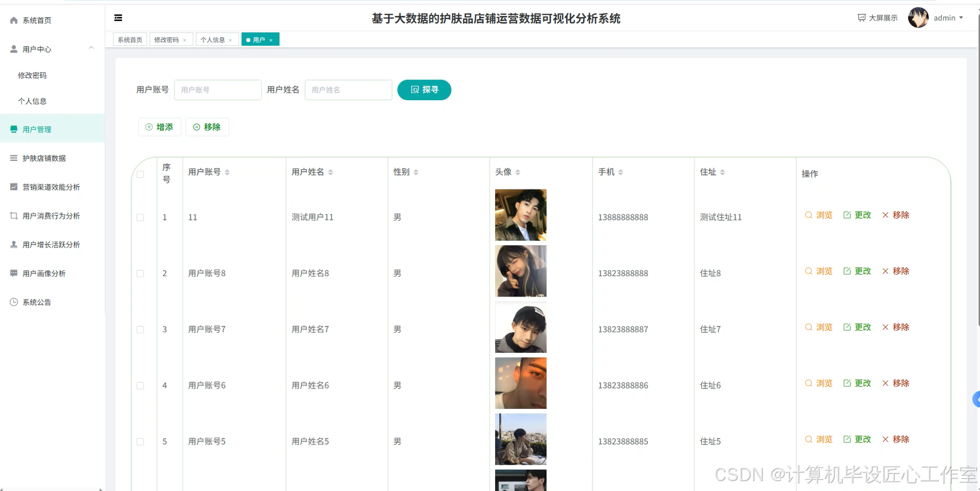980x491 pixels.
Task: Click the admin avatar image
Action: 918,18
